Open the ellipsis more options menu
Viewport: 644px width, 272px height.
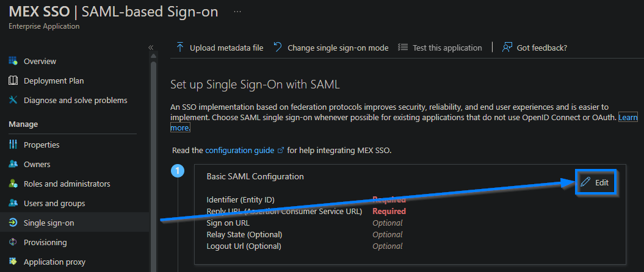click(x=237, y=12)
